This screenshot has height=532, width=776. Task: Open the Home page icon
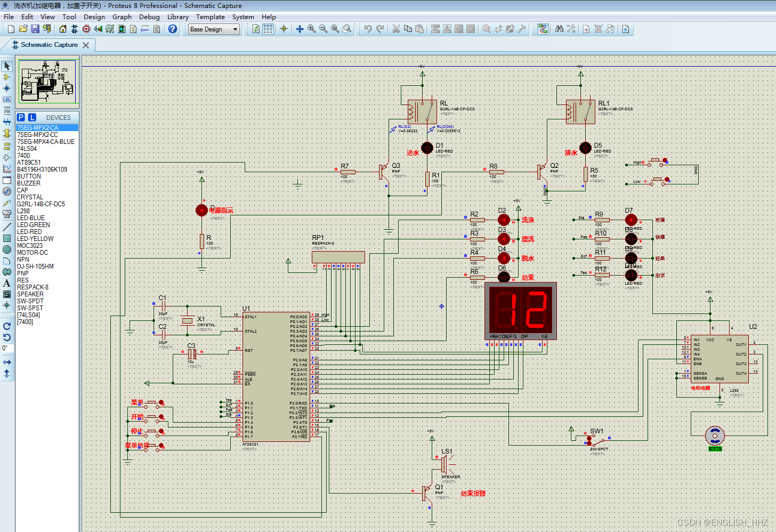63,29
